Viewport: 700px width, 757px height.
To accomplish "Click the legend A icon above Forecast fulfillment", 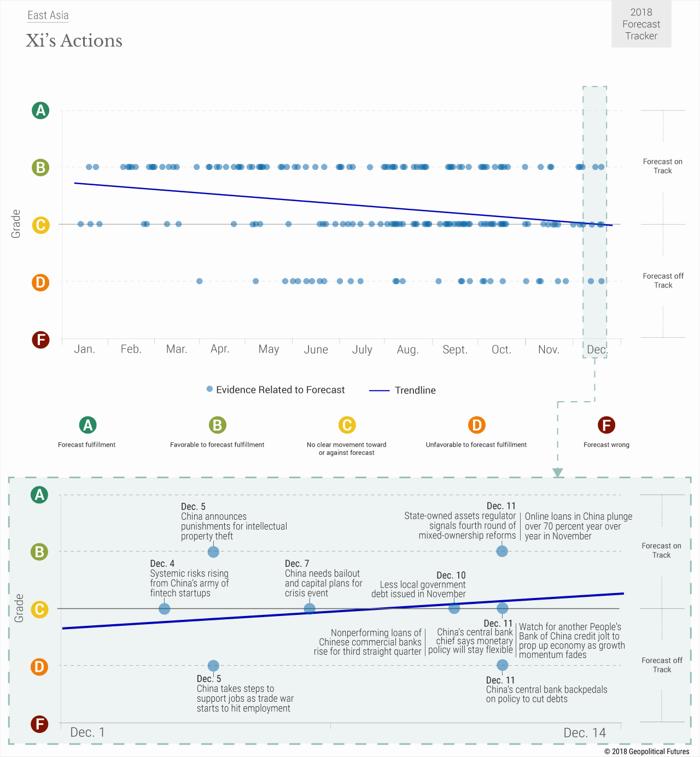I will coord(87,425).
